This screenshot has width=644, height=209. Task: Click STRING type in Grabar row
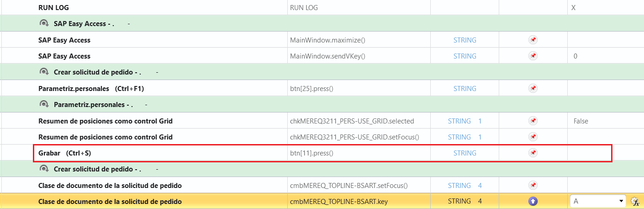465,153
